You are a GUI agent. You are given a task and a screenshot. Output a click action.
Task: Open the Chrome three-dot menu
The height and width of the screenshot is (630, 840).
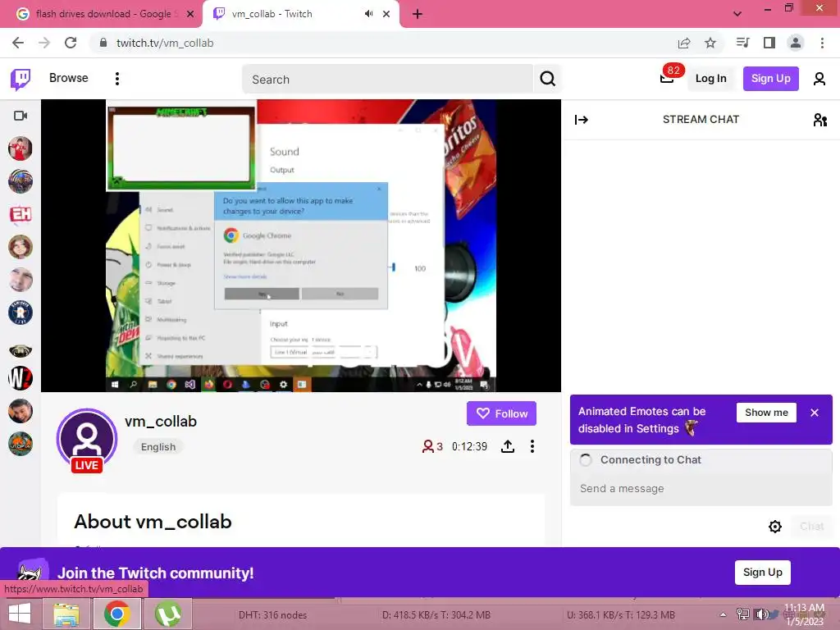coord(822,43)
